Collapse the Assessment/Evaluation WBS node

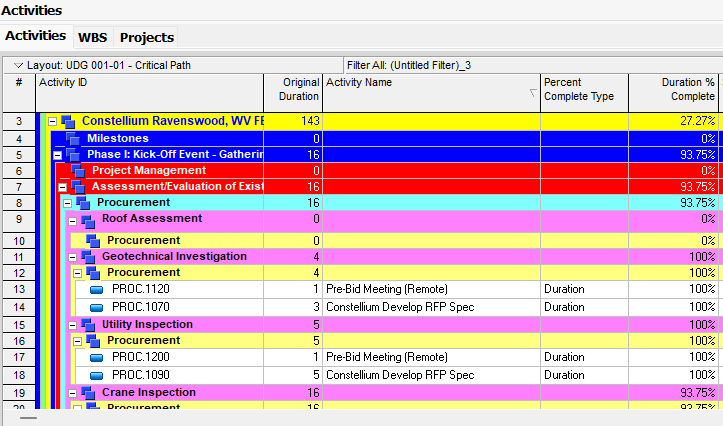[x=62, y=187]
